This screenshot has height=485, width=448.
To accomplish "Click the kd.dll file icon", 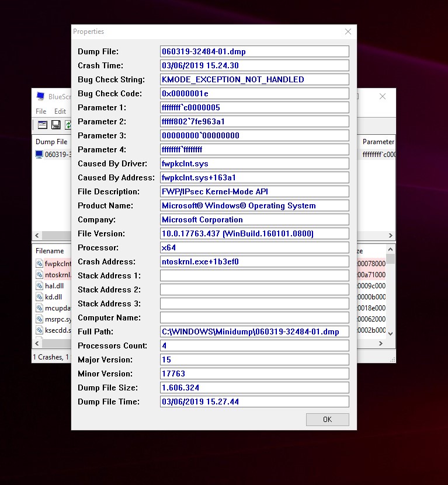I will coord(39,297).
